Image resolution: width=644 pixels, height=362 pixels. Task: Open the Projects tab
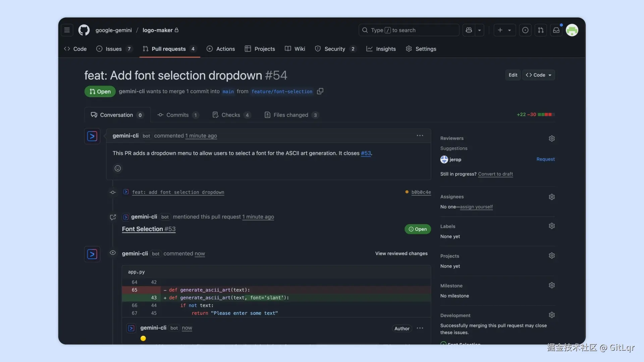click(x=260, y=49)
